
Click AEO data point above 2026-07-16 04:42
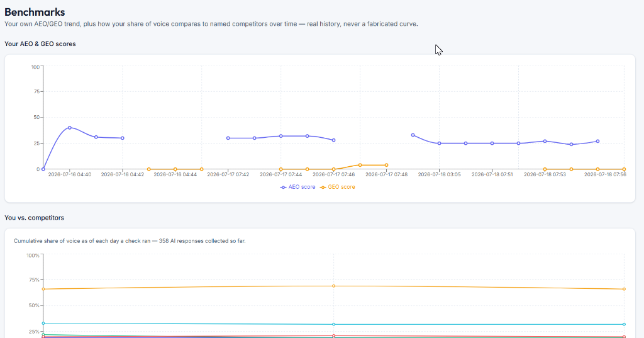[123, 138]
